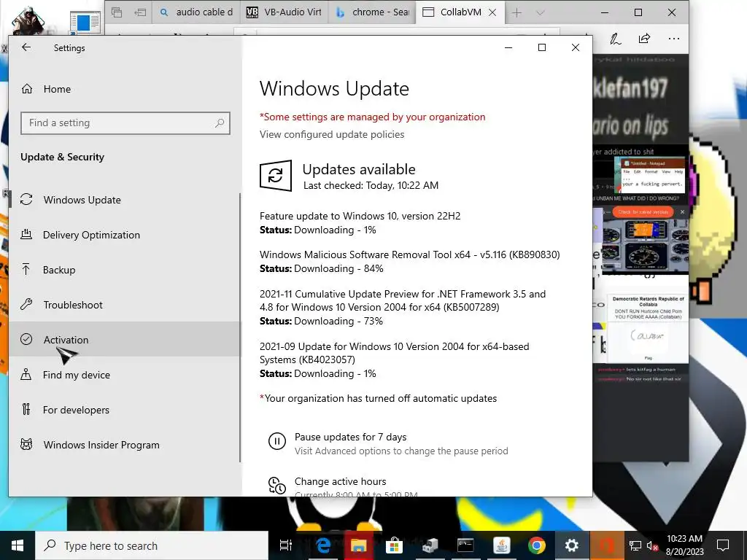Click the Settings gear taskbar icon

tap(572, 545)
